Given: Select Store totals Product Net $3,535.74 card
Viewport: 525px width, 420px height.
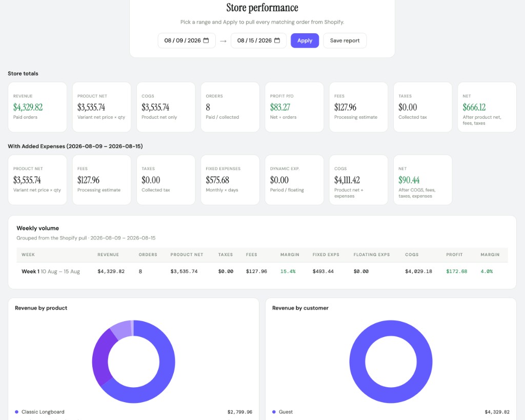Looking at the screenshot, I should 102,107.
